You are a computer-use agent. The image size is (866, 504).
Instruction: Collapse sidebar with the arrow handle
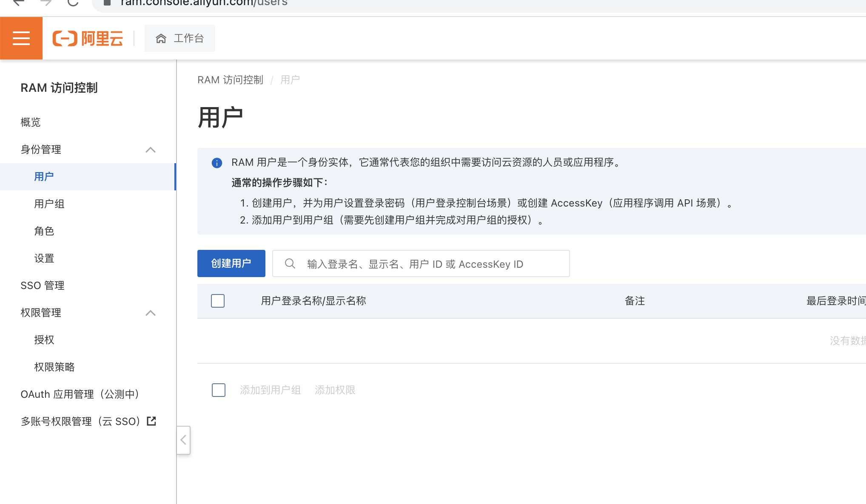click(x=183, y=440)
